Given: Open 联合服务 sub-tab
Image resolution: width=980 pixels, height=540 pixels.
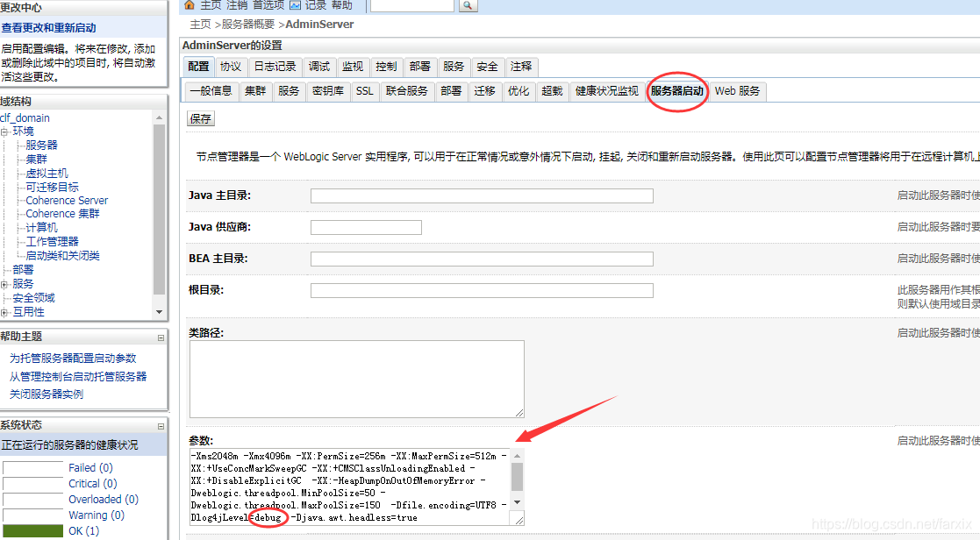Looking at the screenshot, I should point(407,91).
